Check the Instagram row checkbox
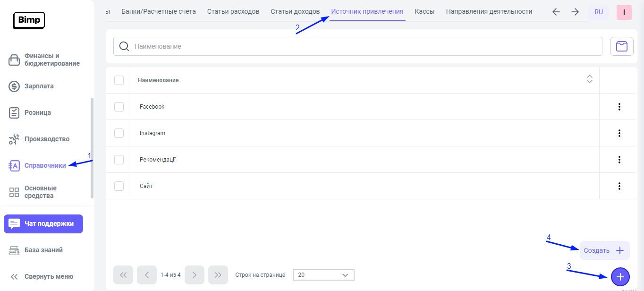The width and height of the screenshot is (644, 291). point(119,133)
